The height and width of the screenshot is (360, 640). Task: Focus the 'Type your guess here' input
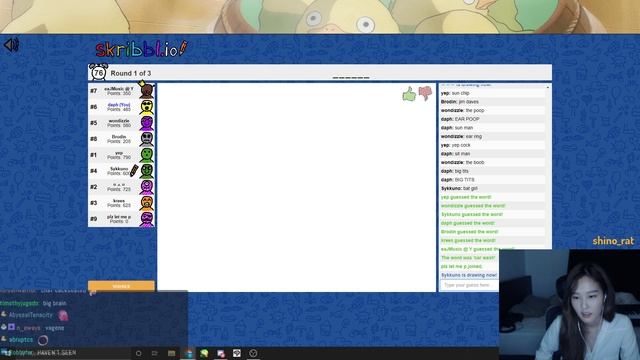click(x=469, y=285)
